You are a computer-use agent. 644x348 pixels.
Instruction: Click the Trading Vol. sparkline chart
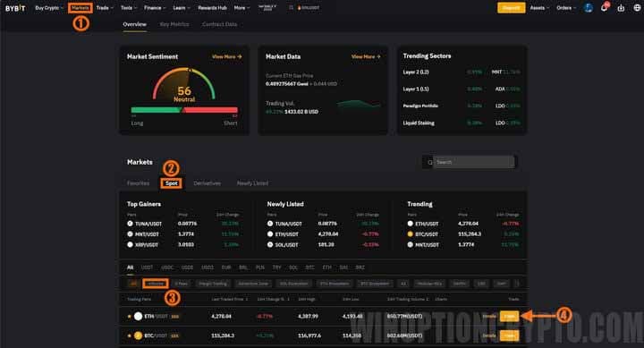(359, 105)
